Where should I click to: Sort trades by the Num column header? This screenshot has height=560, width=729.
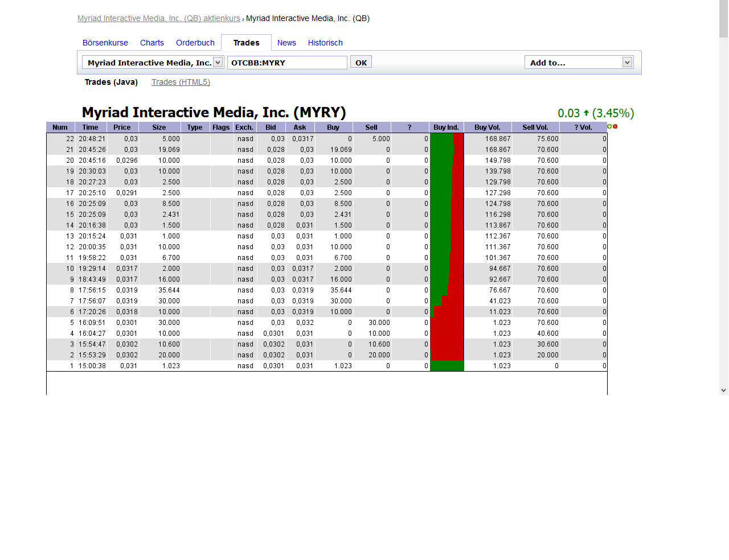(x=60, y=127)
